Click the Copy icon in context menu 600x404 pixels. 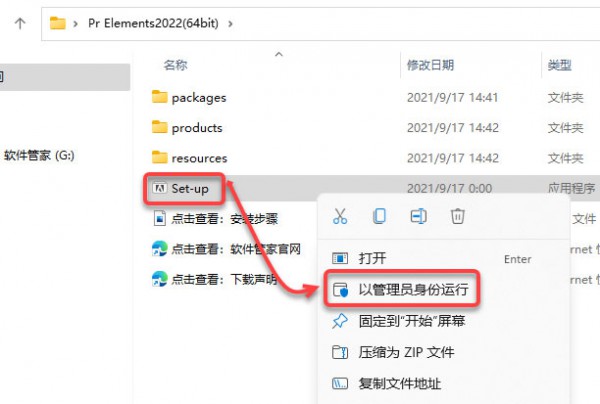(379, 216)
